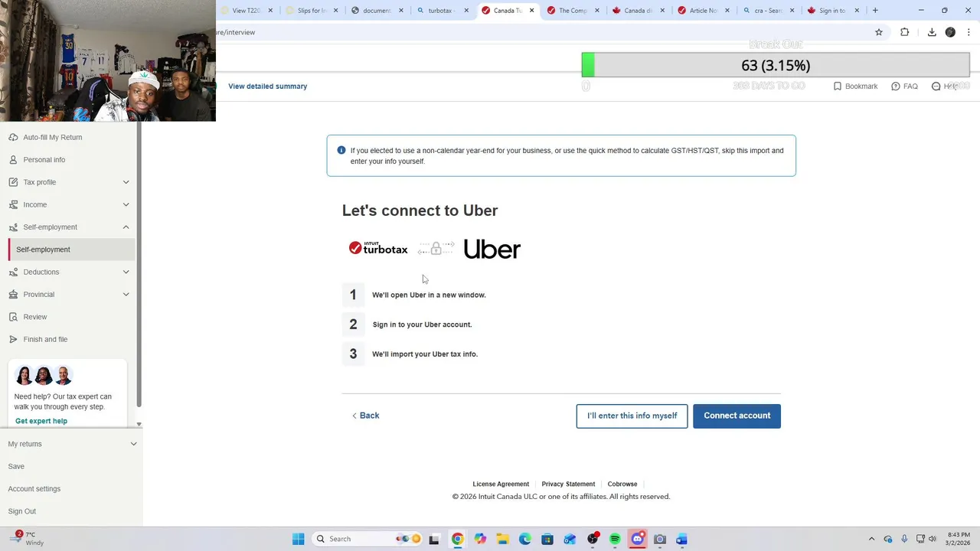Click Sign Out
This screenshot has width=980, height=551.
22,511
